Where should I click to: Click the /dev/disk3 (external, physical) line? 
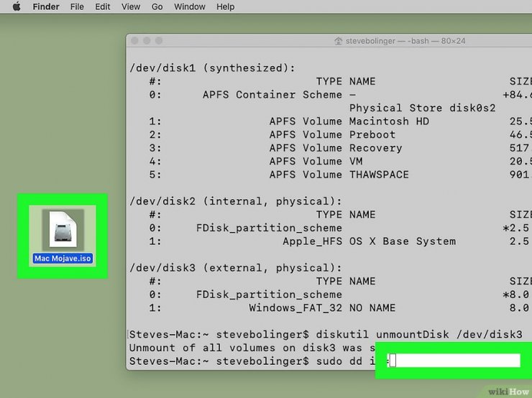point(236,268)
